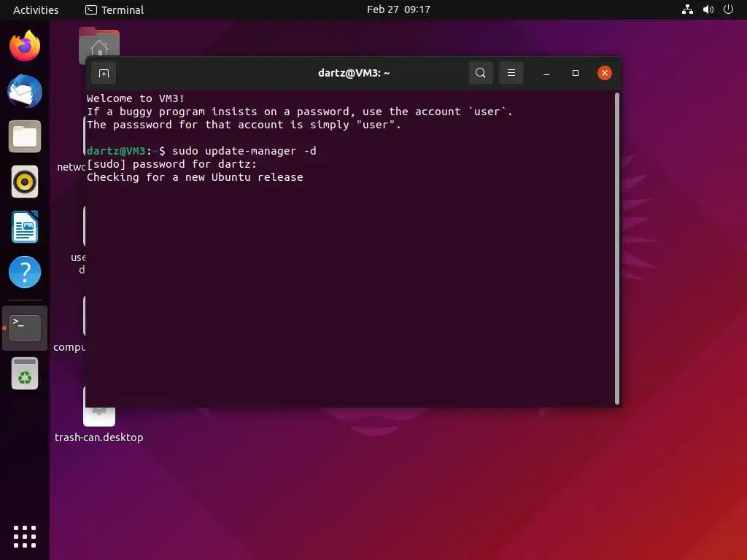The height and width of the screenshot is (560, 747).
Task: Click the 'sudo update-manager -d' command text
Action: click(244, 151)
